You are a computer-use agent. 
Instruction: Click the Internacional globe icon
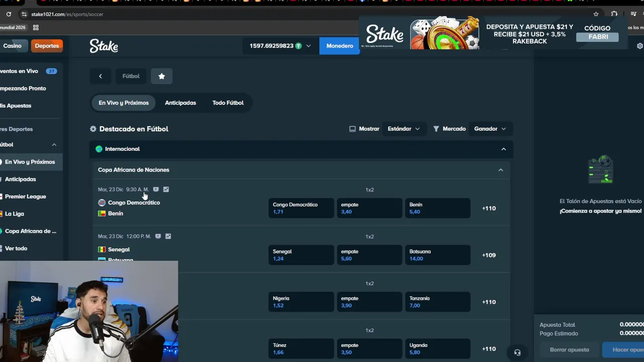click(99, 149)
